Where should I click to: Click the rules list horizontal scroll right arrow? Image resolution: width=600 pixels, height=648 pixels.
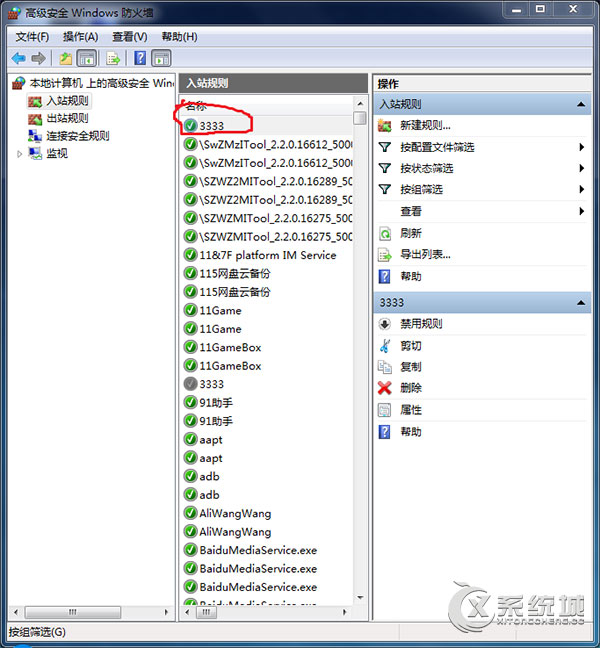pos(345,612)
